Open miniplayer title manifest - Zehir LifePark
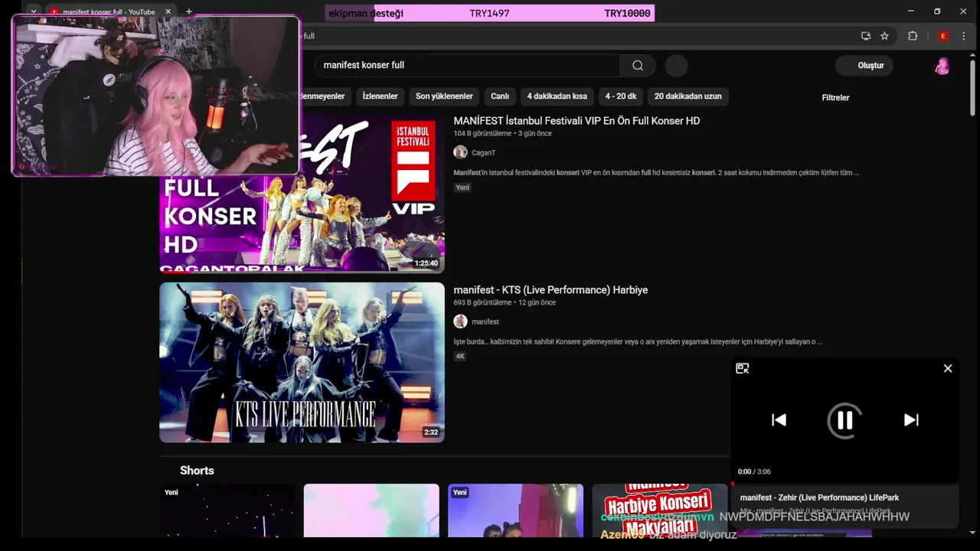The height and width of the screenshot is (551, 980). coord(819,497)
